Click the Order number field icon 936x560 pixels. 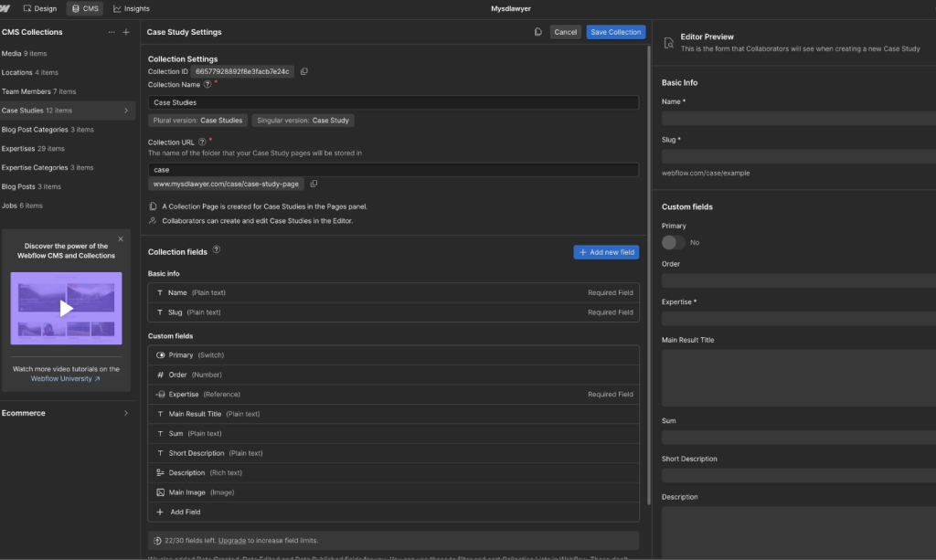[x=160, y=375]
